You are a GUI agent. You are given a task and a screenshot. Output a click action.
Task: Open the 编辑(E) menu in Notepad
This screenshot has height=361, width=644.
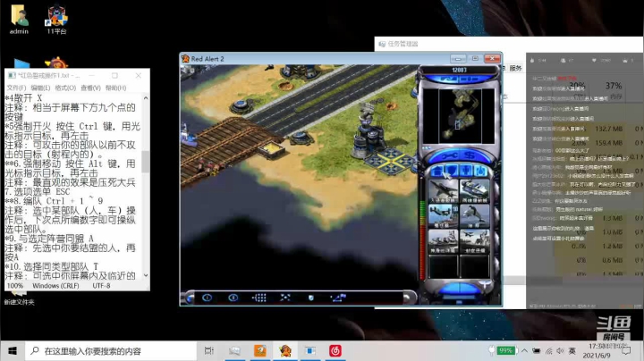click(x=40, y=88)
